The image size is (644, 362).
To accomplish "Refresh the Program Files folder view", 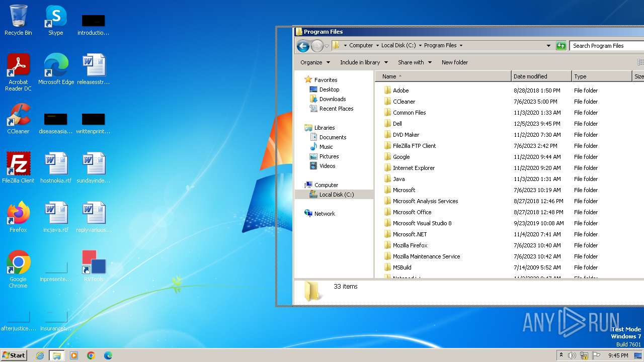I will click(561, 46).
